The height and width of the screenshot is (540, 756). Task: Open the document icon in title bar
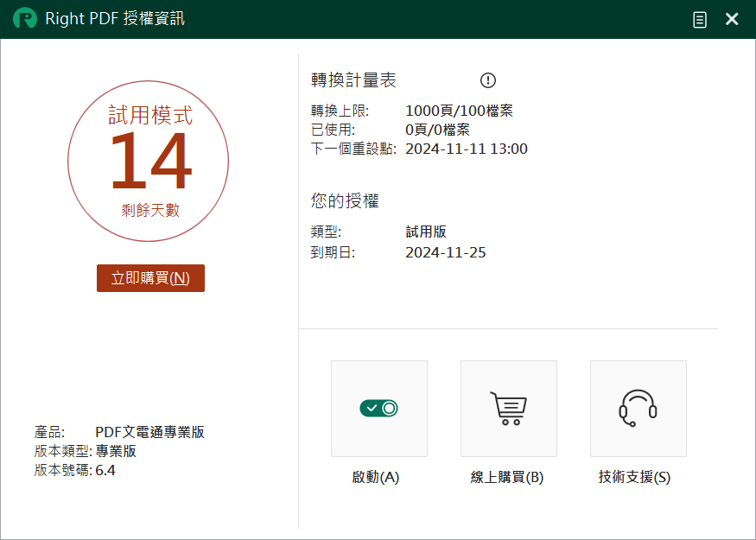pos(700,19)
